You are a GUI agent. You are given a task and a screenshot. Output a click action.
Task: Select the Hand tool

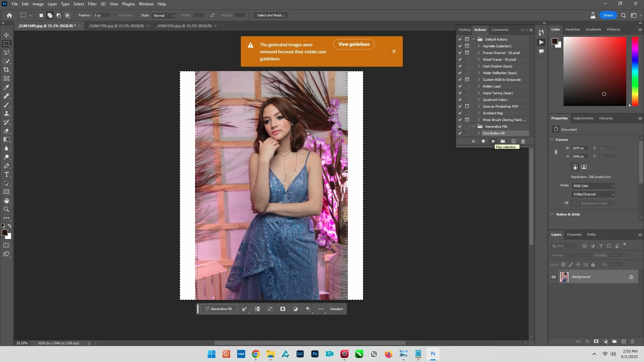click(x=6, y=201)
